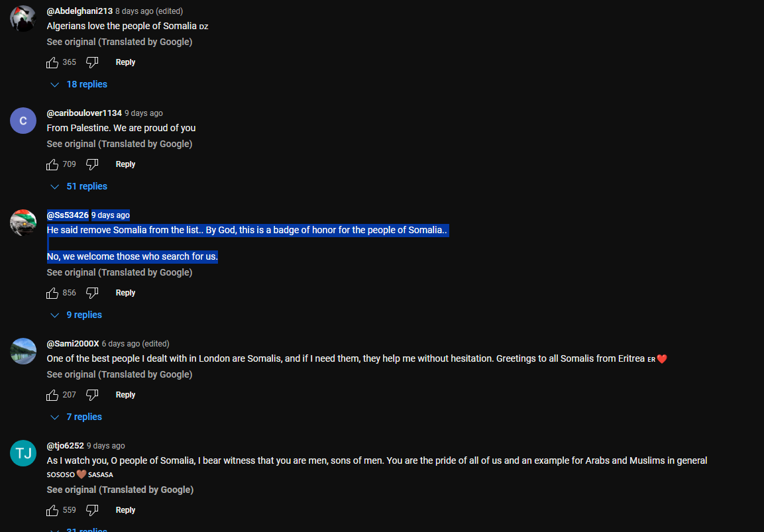Dislike the comment by @Abdelghani213
The image size is (764, 532).
92,62
